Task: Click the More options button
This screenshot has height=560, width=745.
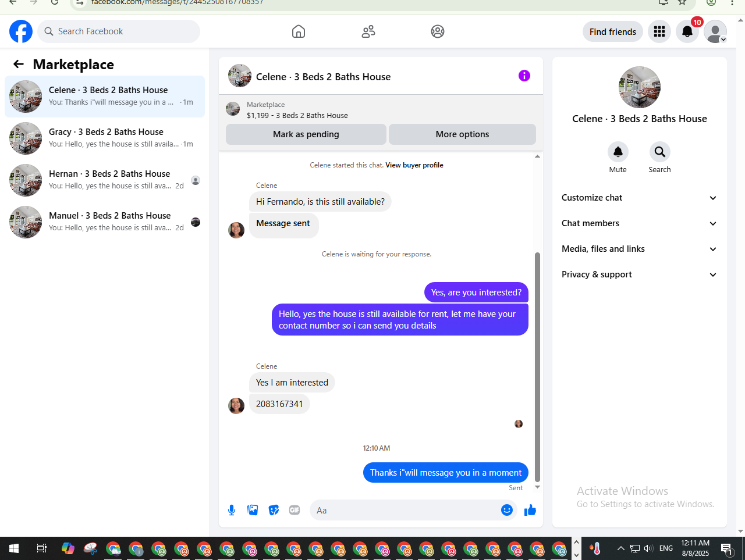Action: tap(463, 134)
